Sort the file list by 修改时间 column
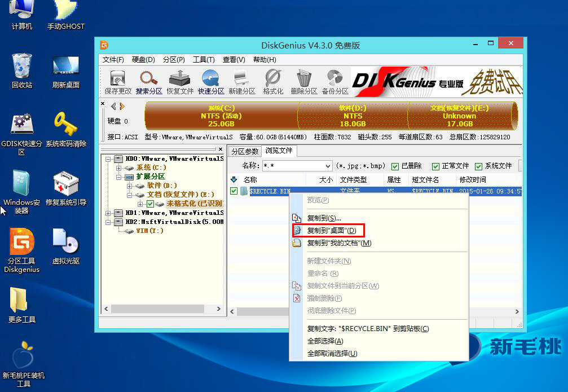The height and width of the screenshot is (392, 568). pyautogui.click(x=488, y=180)
